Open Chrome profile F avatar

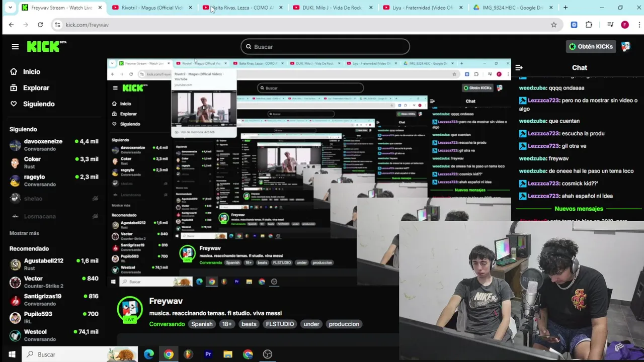625,25
